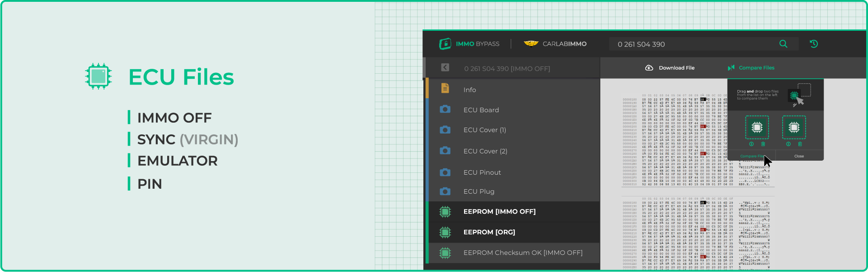Select the EEPROM [IMMO OFF] file
This screenshot has height=272, width=868.
click(x=499, y=211)
